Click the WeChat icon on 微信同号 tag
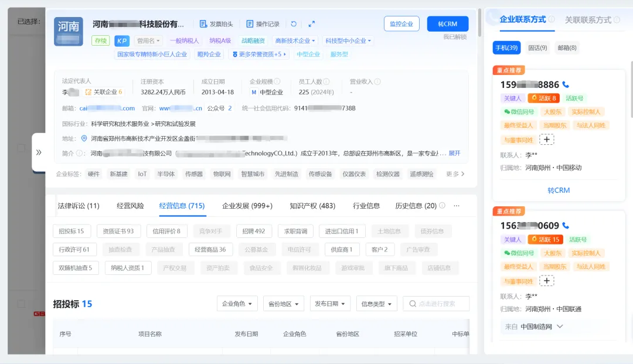This screenshot has height=364, width=633. (x=508, y=111)
